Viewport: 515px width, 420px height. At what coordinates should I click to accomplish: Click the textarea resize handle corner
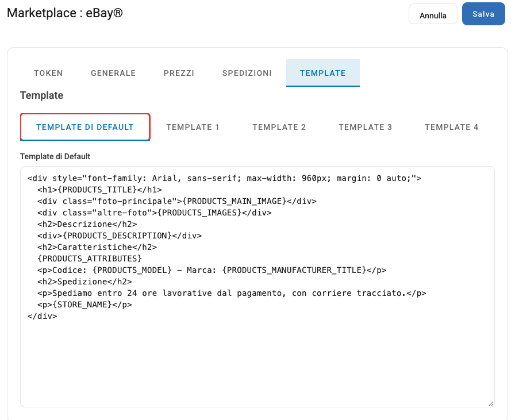(491, 403)
